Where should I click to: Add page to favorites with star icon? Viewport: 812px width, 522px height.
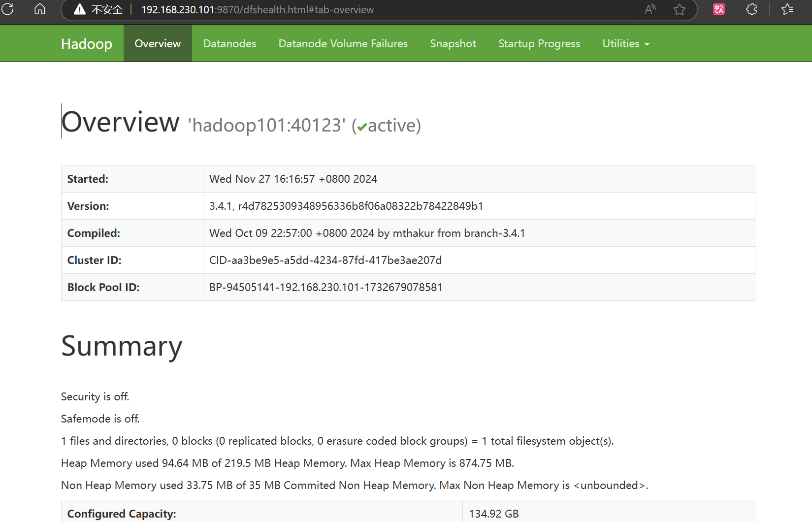680,9
